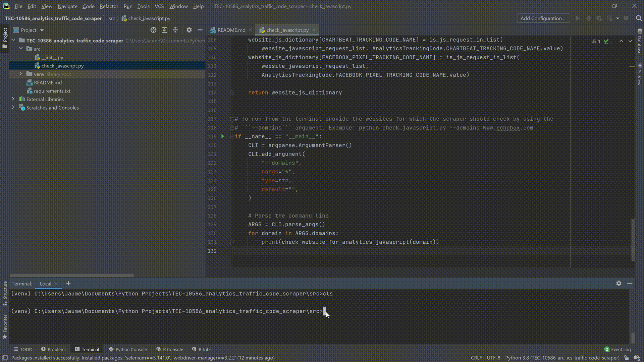
Task: Click CRLF line separator in status bar
Action: tap(476, 358)
